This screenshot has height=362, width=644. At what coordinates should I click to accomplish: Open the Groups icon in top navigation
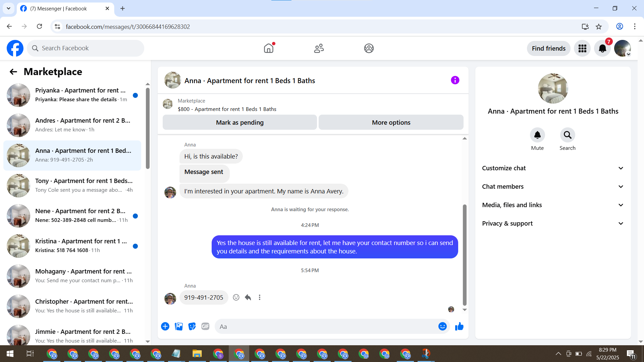point(369,48)
